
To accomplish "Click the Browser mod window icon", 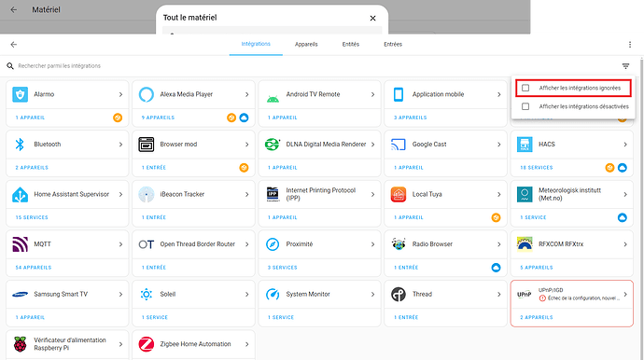I will click(147, 145).
